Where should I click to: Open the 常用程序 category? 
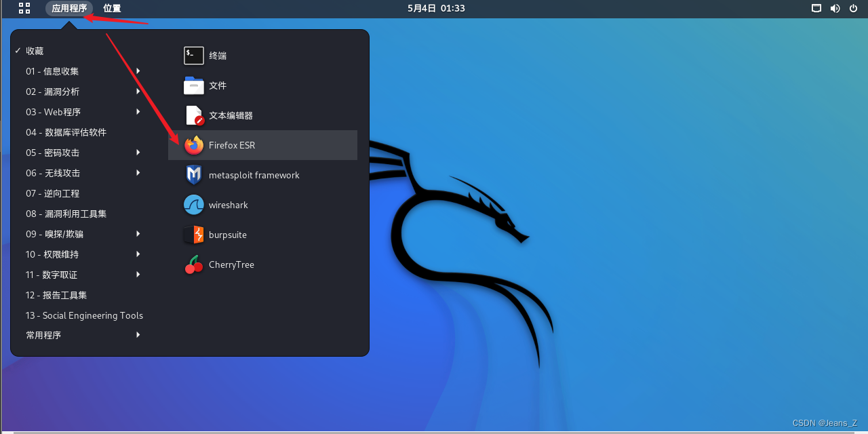43,335
